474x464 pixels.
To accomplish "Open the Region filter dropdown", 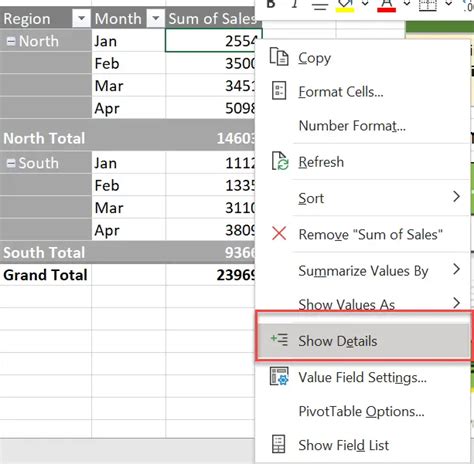I will pos(81,19).
